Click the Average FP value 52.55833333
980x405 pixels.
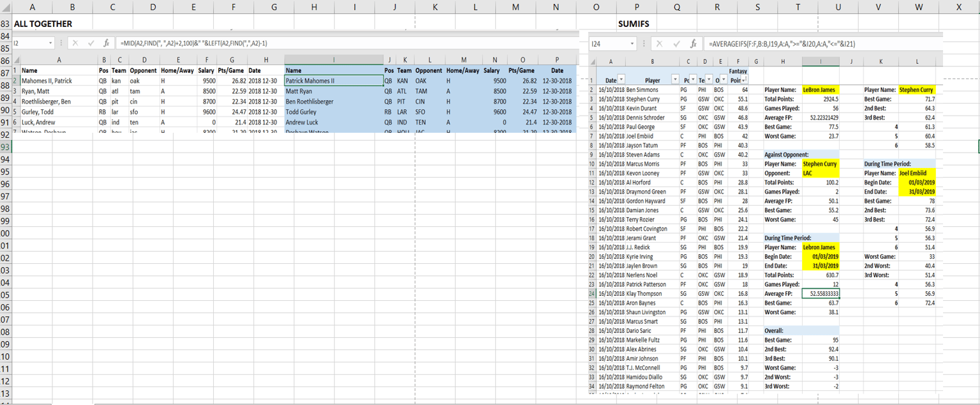[x=820, y=293]
